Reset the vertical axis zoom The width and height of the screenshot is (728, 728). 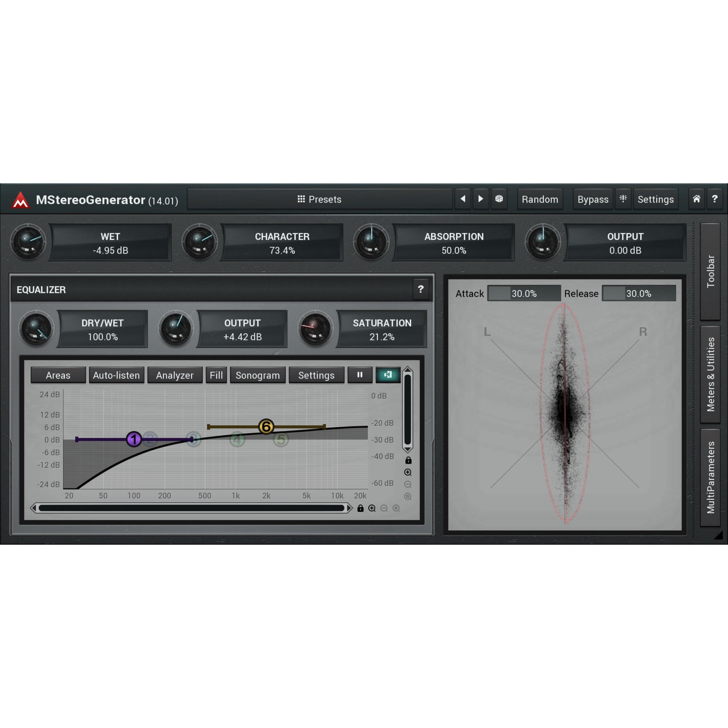tap(408, 496)
